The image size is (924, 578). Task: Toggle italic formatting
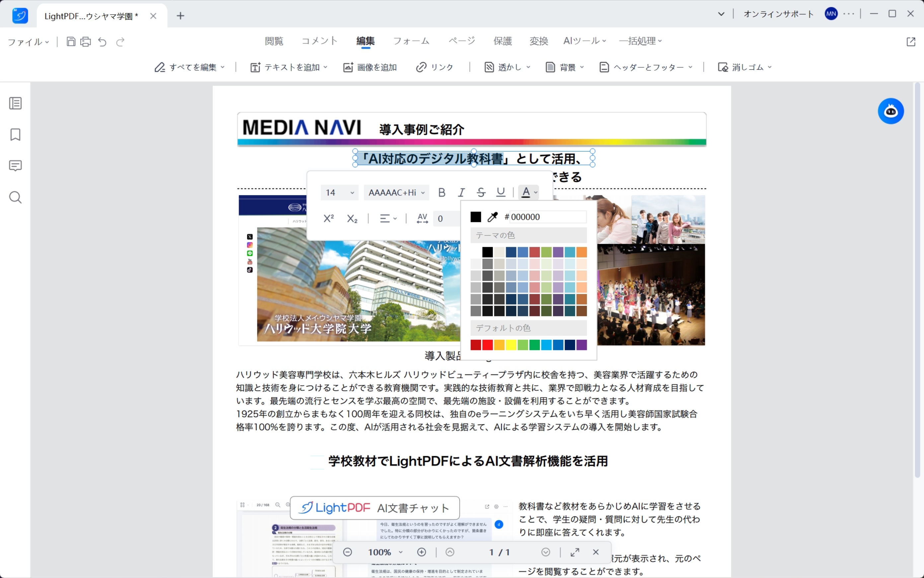point(461,192)
